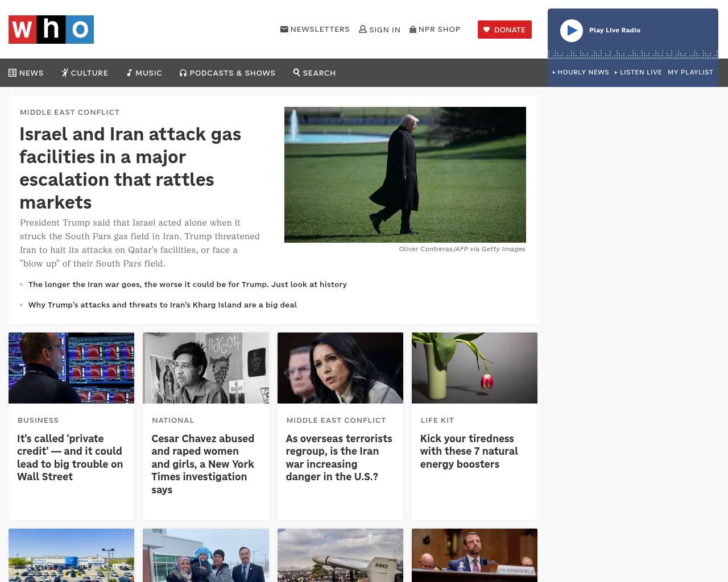This screenshot has height=582, width=728.
Task: Read the 'private credit' Wall Street story
Action: (70, 458)
